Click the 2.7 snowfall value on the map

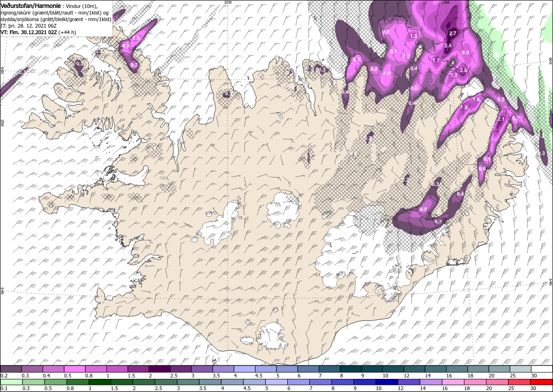(x=453, y=33)
